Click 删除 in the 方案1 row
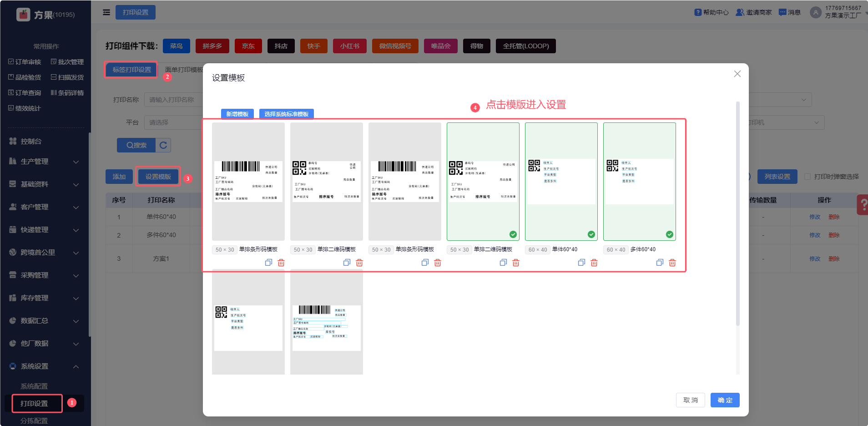Screen dimensions: 868x426 coord(834,259)
